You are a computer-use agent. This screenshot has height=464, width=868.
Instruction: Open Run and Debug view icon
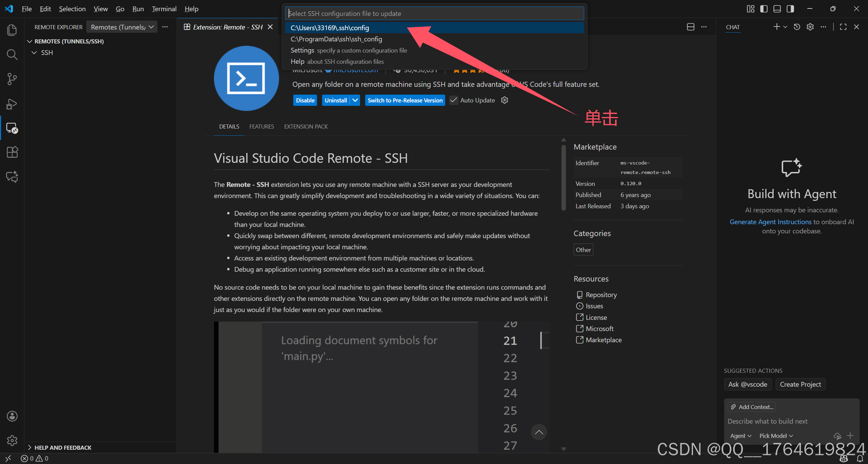(12, 104)
